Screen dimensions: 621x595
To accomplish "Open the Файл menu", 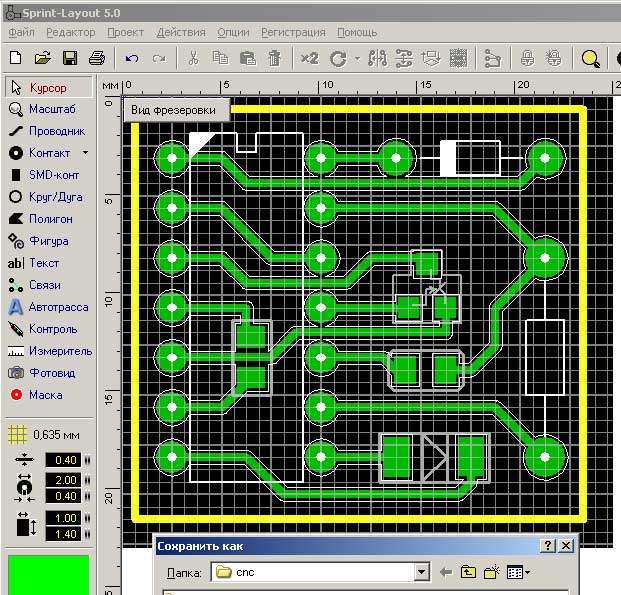I will (x=21, y=32).
